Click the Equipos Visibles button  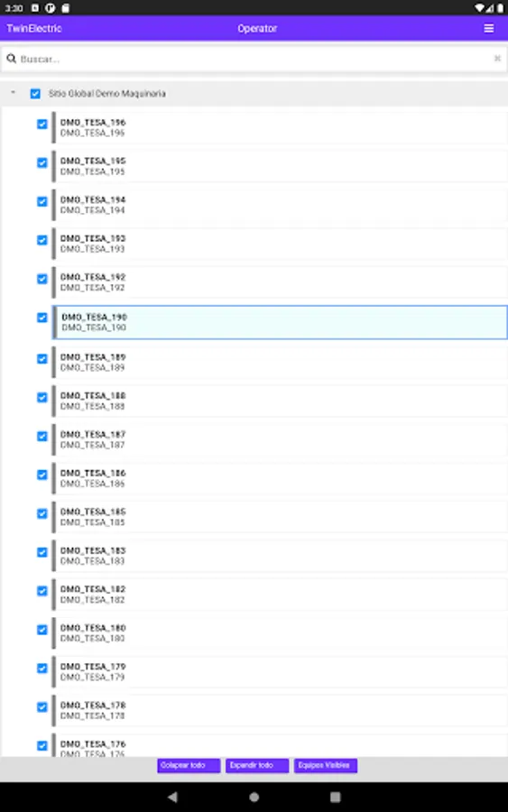[x=325, y=765]
